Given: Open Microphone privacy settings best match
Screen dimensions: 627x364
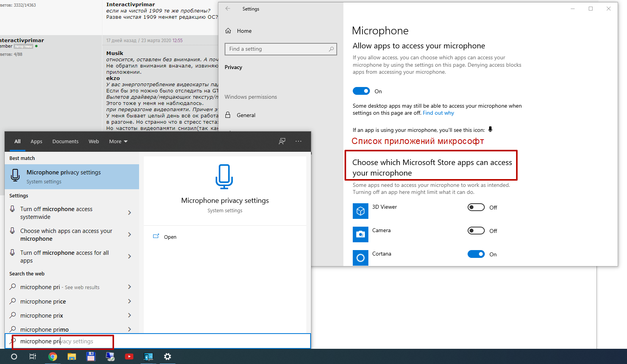Looking at the screenshot, I should [x=72, y=177].
